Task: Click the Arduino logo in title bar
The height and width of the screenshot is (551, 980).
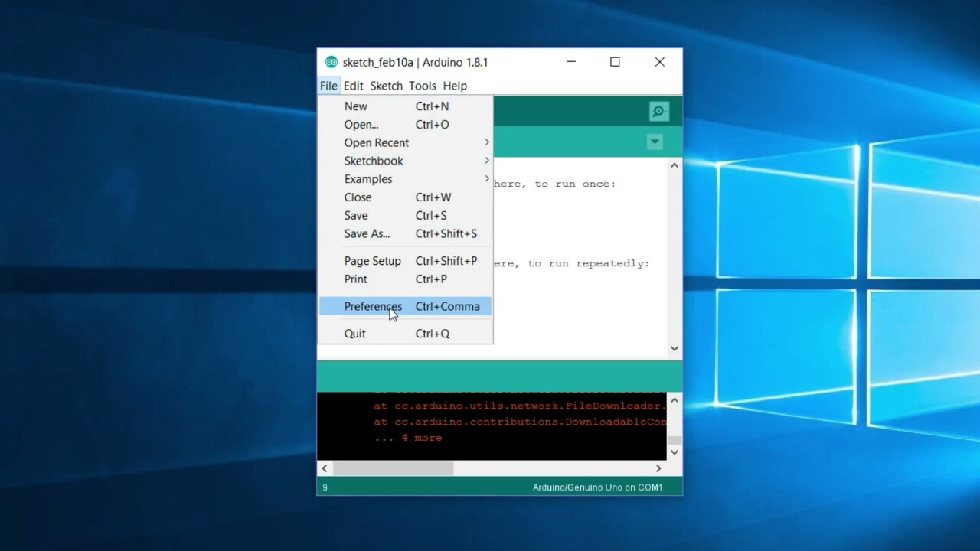Action: click(x=331, y=62)
